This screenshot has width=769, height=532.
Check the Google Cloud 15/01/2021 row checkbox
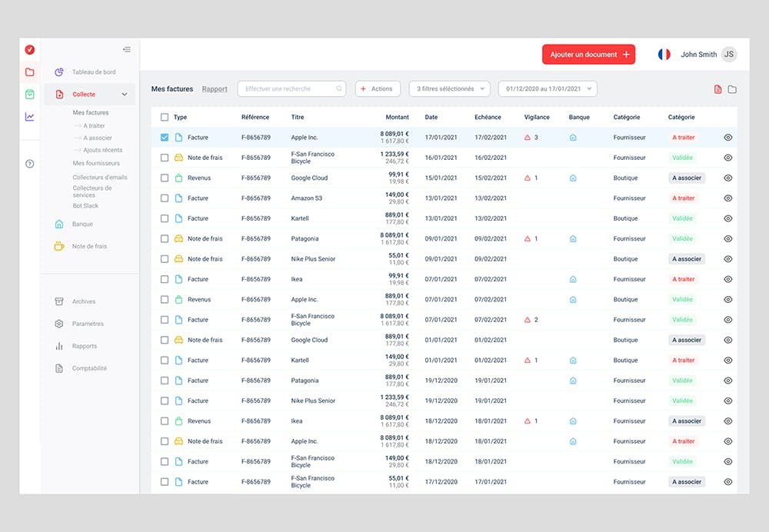(165, 178)
